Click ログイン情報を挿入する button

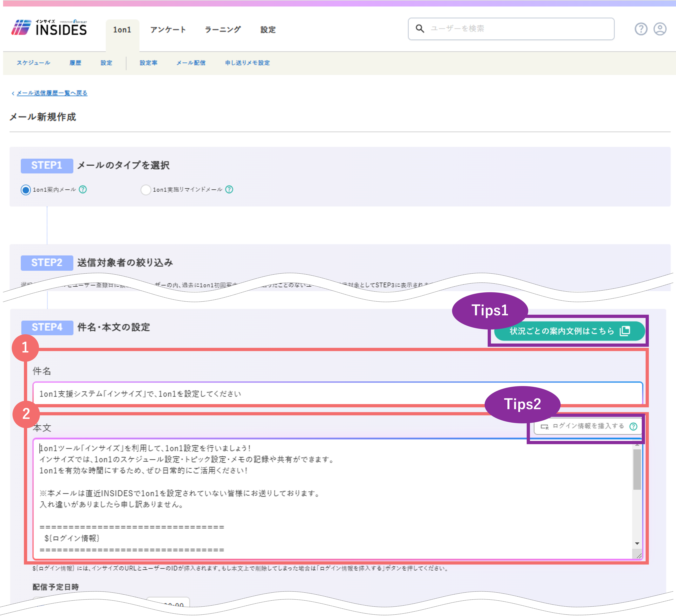(x=588, y=426)
